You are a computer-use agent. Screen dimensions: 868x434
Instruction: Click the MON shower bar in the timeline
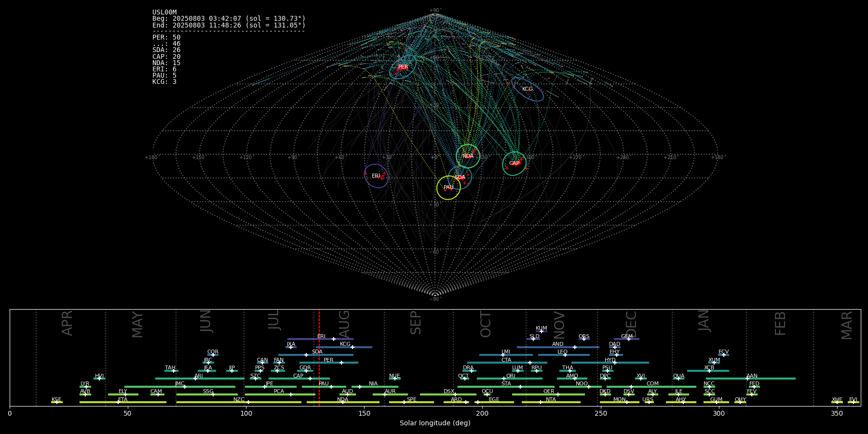click(x=620, y=402)
